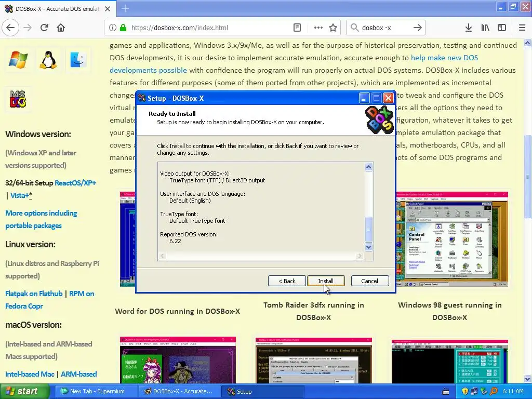This screenshot has height=399, width=532.
Task: Click the search box containing dosbox -x
Action: [385, 28]
